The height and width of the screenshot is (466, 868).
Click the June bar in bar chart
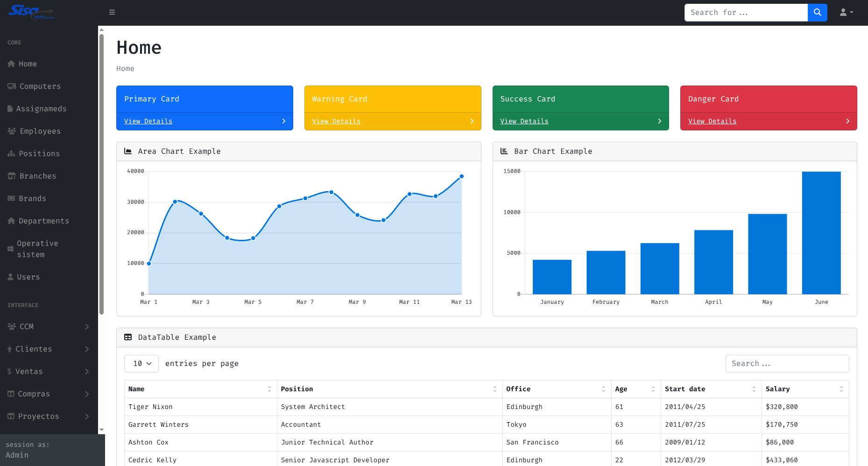point(821,233)
